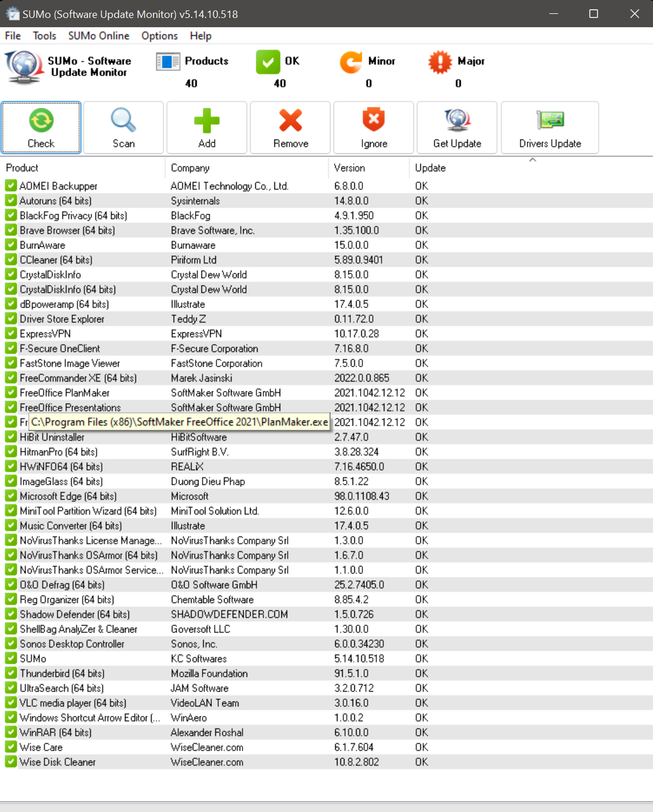The height and width of the screenshot is (812, 653).
Task: Open the SUMo Online menu
Action: coord(99,36)
